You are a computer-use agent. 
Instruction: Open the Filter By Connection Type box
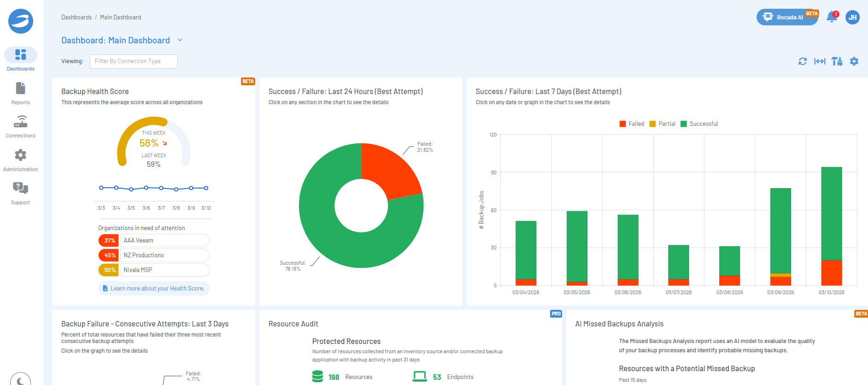[134, 61]
